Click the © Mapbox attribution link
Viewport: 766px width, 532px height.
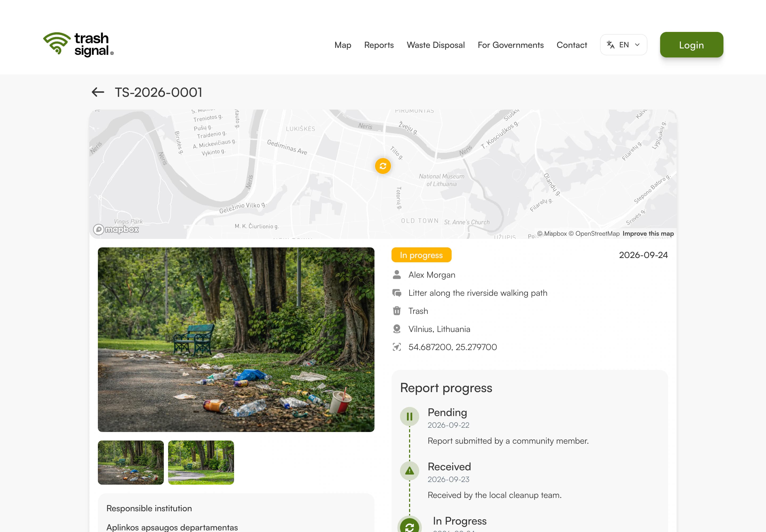(552, 233)
